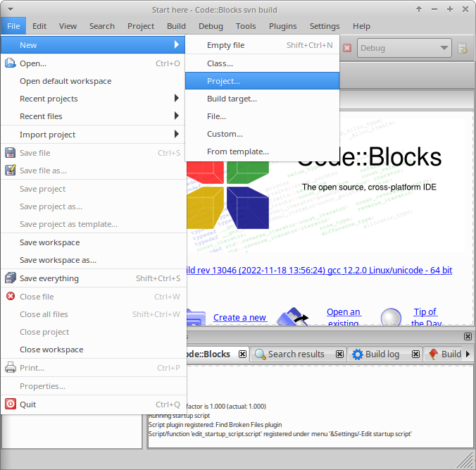
Task: Choose File... in the New submenu
Action: 262,116
